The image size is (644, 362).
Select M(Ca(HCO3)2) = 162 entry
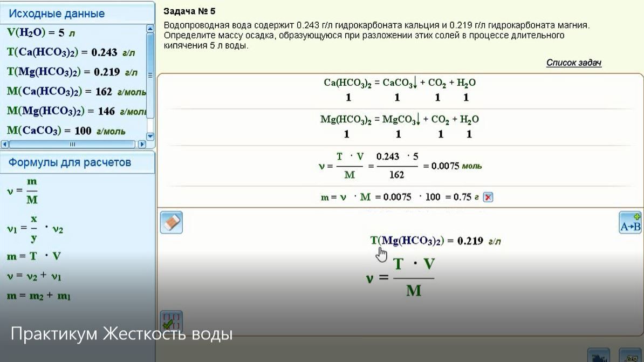click(77, 91)
